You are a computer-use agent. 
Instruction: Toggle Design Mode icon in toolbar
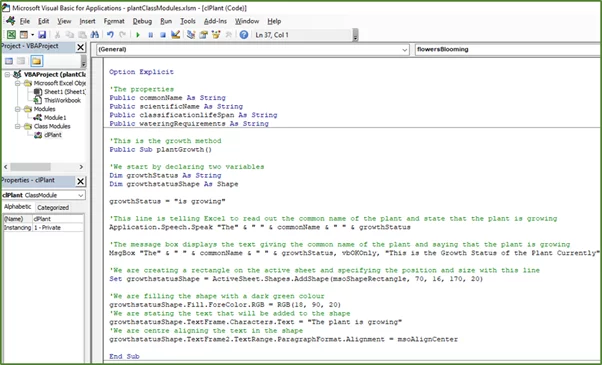click(x=175, y=35)
